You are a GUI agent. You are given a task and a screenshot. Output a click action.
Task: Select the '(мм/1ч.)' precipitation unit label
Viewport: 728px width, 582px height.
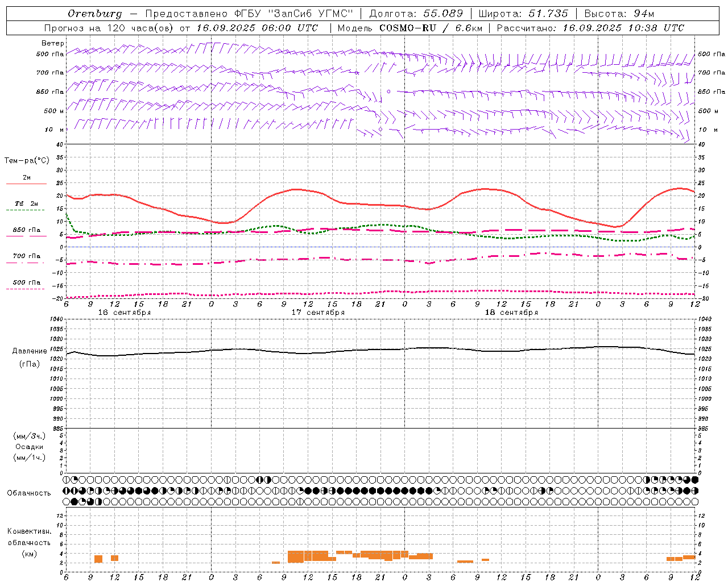pos(29,458)
